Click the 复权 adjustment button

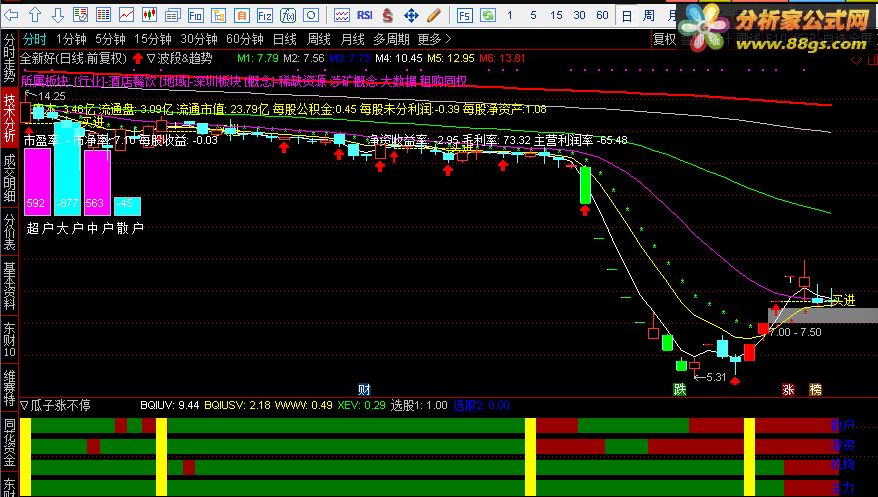(665, 39)
